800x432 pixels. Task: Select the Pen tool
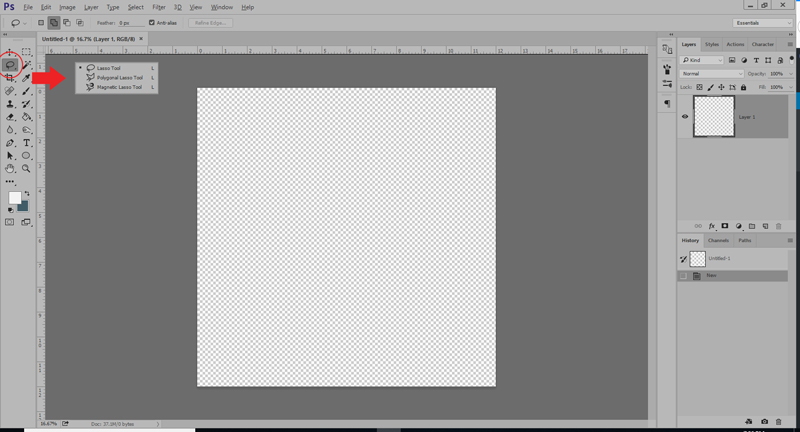pyautogui.click(x=10, y=143)
